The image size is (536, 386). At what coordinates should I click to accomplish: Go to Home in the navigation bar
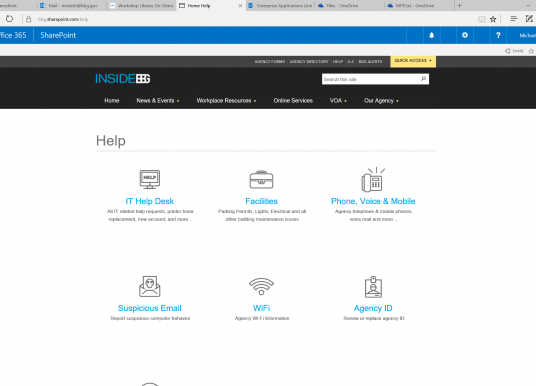coord(112,101)
